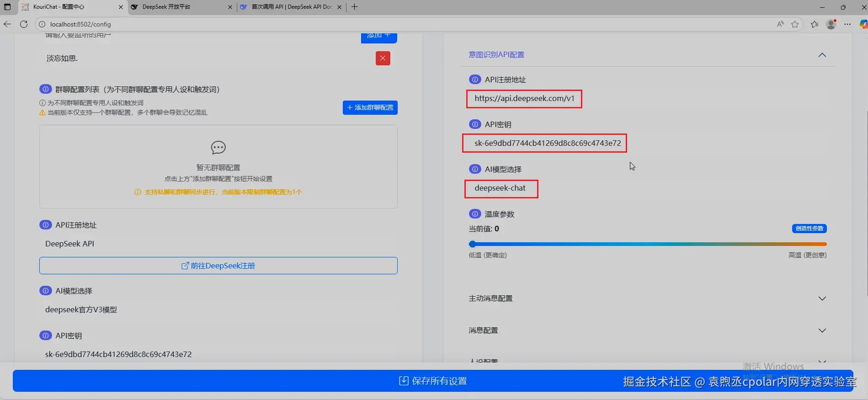The image size is (868, 400).
Task: Click info icon beside right API注册地址
Action: [x=475, y=80]
